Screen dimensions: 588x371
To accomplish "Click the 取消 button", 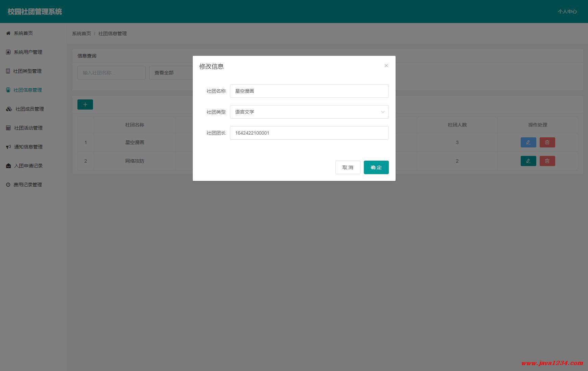I will 348,167.
